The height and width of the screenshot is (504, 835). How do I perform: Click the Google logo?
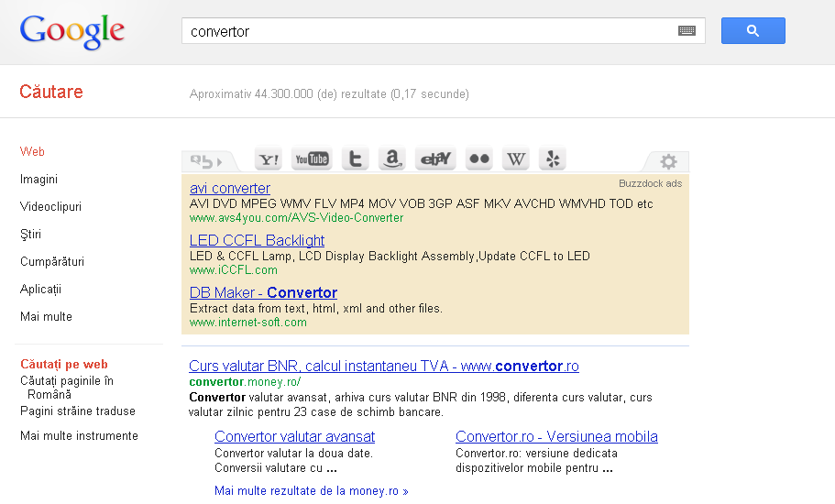point(72,31)
